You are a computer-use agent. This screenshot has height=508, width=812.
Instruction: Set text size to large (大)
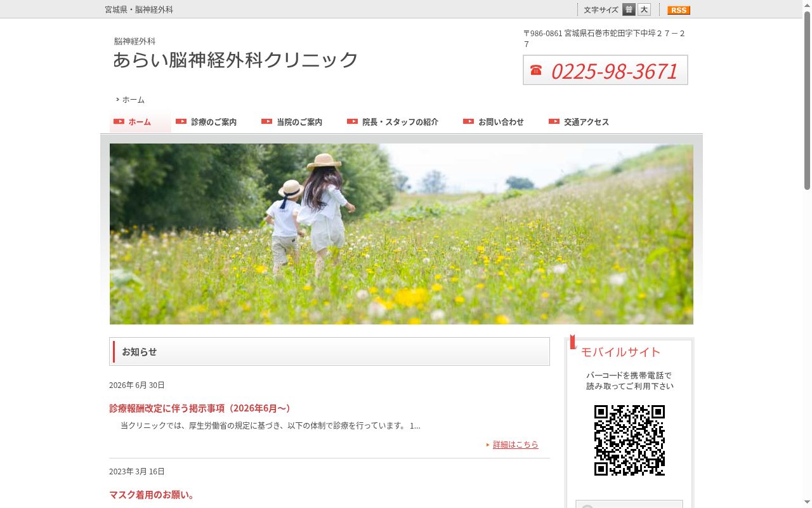click(x=644, y=10)
